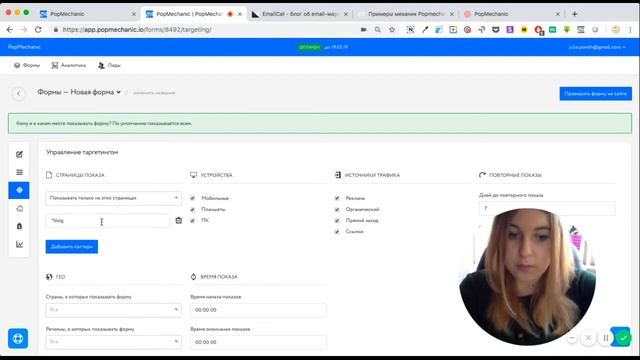Open the notification bell icon in sidebar
Screen dimensions: 640x360
19,226
